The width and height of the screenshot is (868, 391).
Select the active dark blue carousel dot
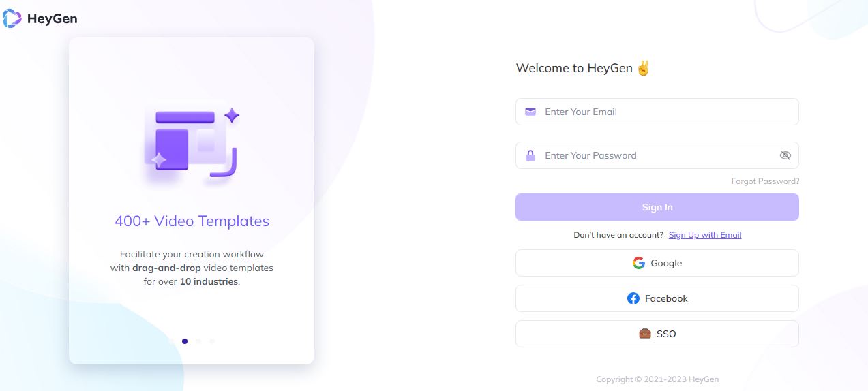[185, 341]
